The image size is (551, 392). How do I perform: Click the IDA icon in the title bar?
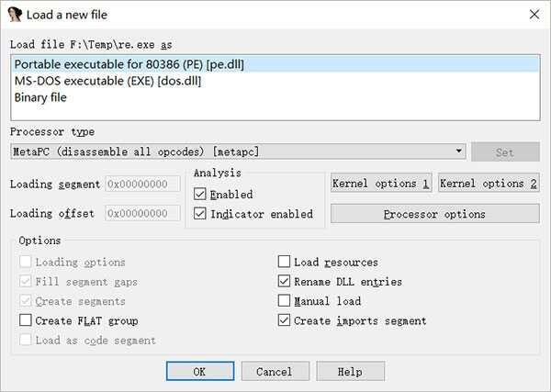16,14
